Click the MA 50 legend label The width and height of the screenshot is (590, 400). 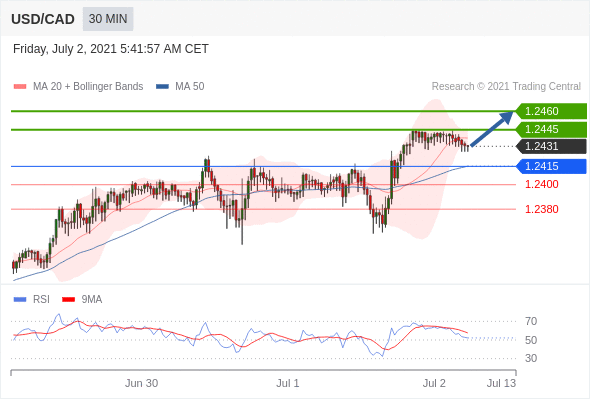click(190, 87)
